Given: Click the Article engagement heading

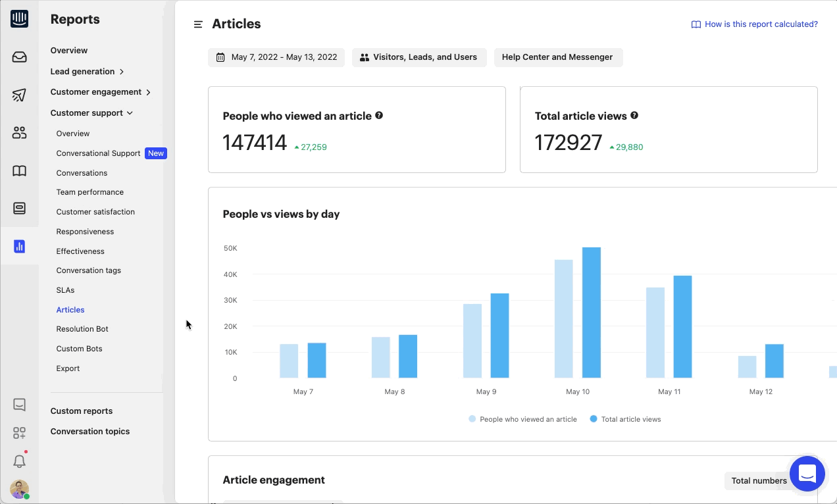Looking at the screenshot, I should click(x=274, y=480).
